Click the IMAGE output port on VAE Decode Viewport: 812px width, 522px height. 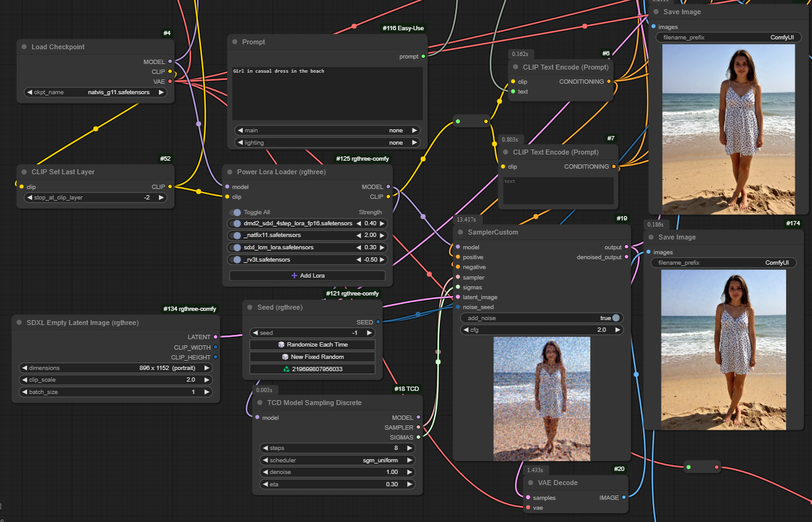pyautogui.click(x=623, y=497)
